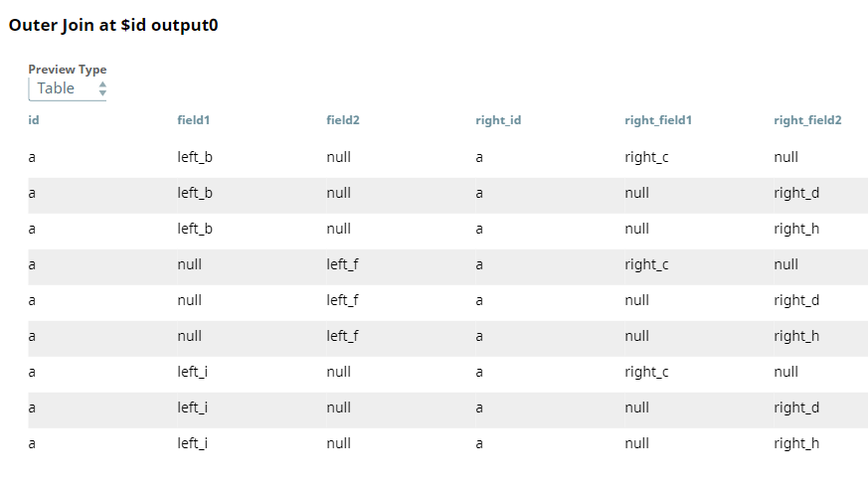Select the right_d cell in eighth row
Viewport: 868px width, 489px height.
coord(796,407)
